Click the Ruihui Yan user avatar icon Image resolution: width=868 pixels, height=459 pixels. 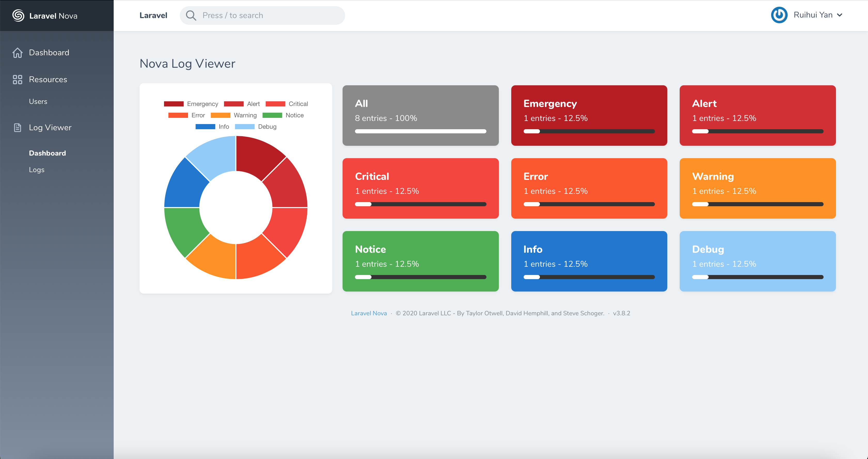[779, 15]
